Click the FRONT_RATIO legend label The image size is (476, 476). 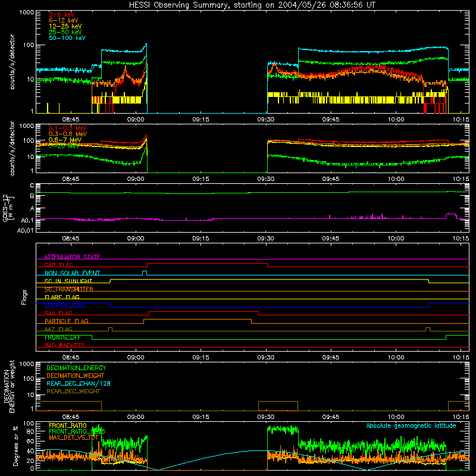68,425
